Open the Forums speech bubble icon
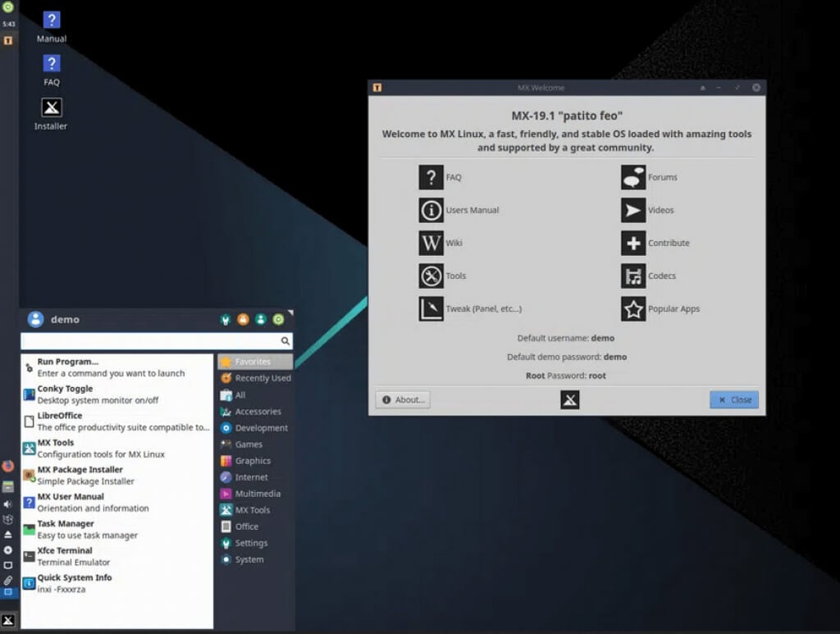The height and width of the screenshot is (634, 840). tap(633, 177)
